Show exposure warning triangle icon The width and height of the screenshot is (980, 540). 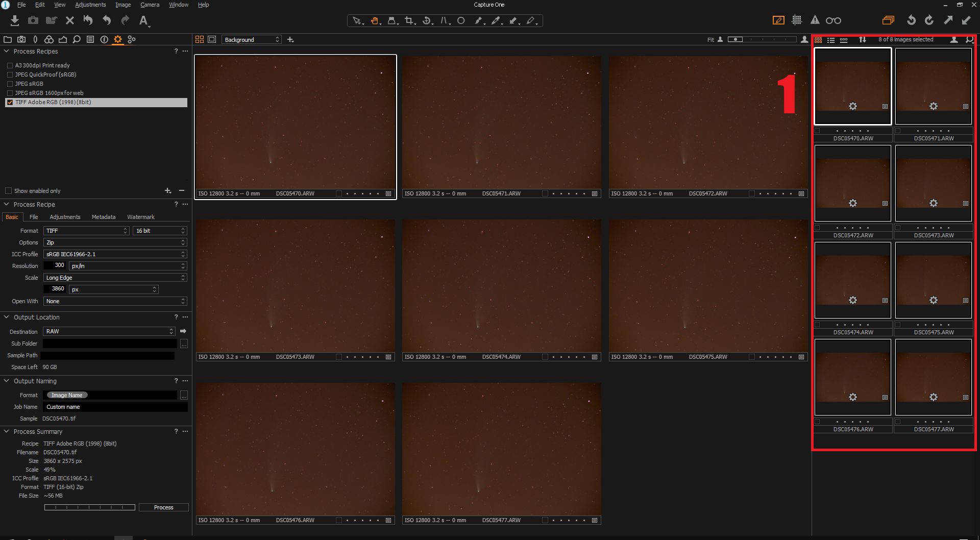[x=815, y=20]
